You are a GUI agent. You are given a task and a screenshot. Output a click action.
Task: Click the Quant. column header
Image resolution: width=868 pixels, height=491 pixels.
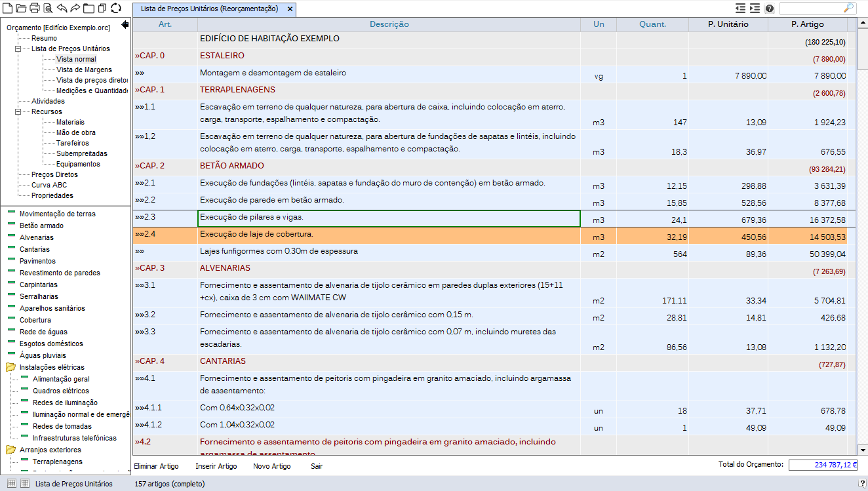(653, 24)
